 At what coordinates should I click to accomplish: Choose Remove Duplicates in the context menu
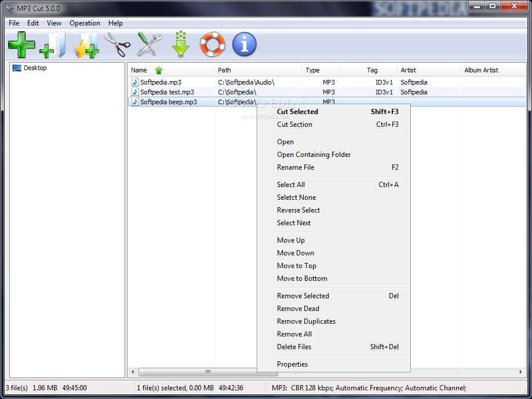pyautogui.click(x=334, y=321)
